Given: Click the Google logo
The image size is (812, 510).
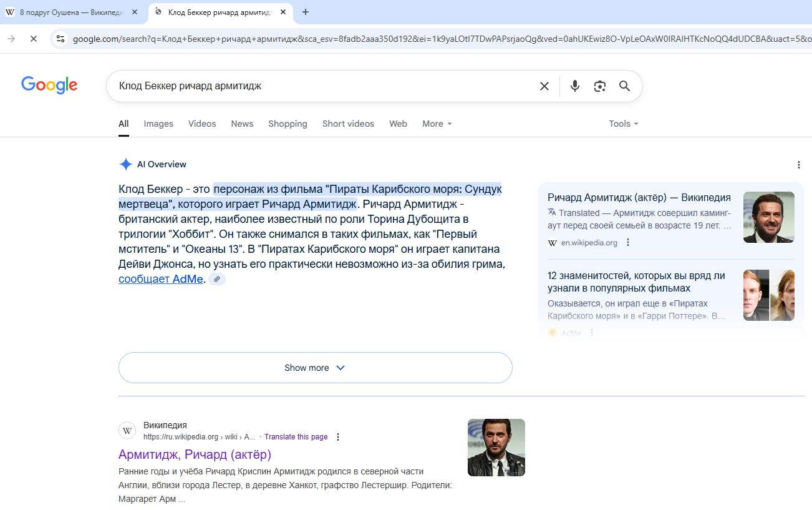Looking at the screenshot, I should coord(49,85).
